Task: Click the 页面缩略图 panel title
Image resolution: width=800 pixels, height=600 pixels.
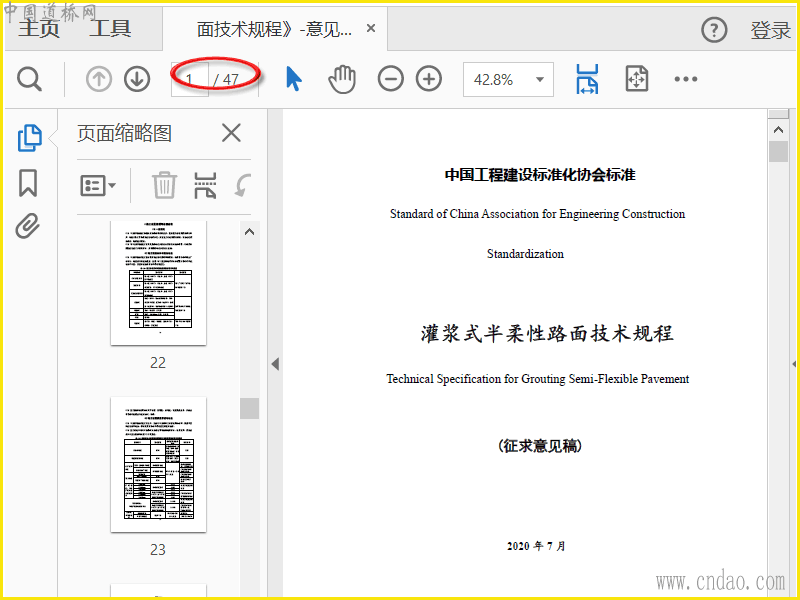Action: point(124,134)
